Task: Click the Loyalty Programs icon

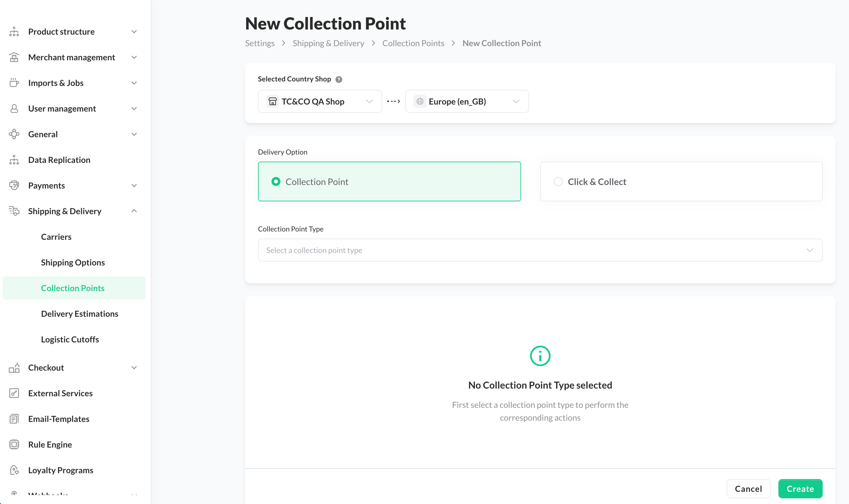Action: (14, 470)
